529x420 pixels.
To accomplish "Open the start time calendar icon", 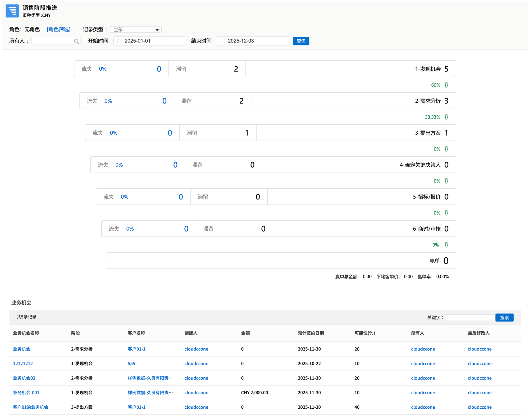I will pos(120,41).
